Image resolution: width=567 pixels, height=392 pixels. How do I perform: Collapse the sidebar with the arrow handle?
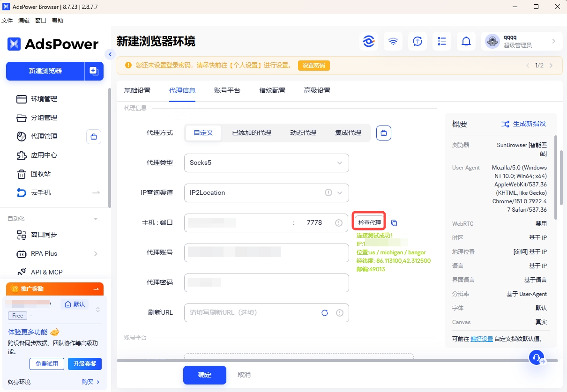click(x=110, y=54)
